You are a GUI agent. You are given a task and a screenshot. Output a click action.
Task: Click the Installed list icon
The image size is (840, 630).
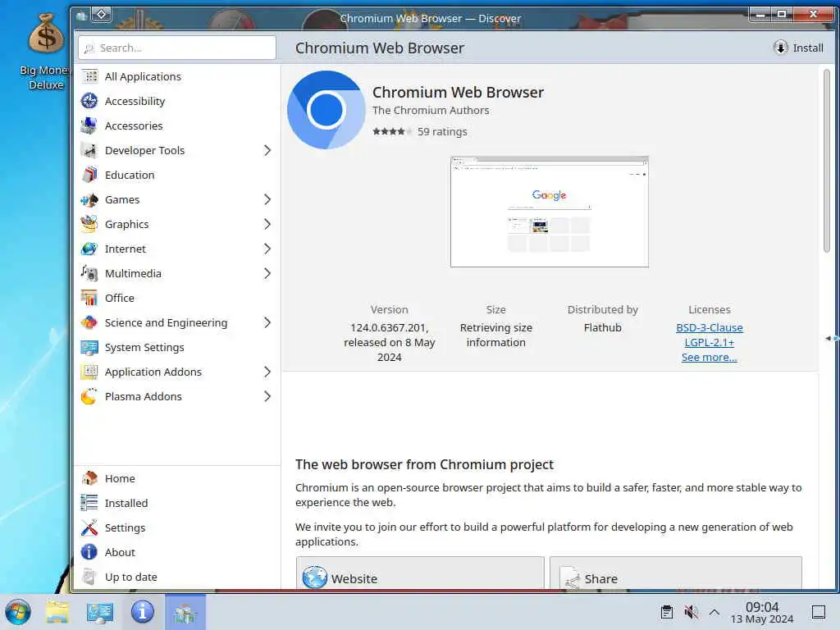[x=89, y=503]
